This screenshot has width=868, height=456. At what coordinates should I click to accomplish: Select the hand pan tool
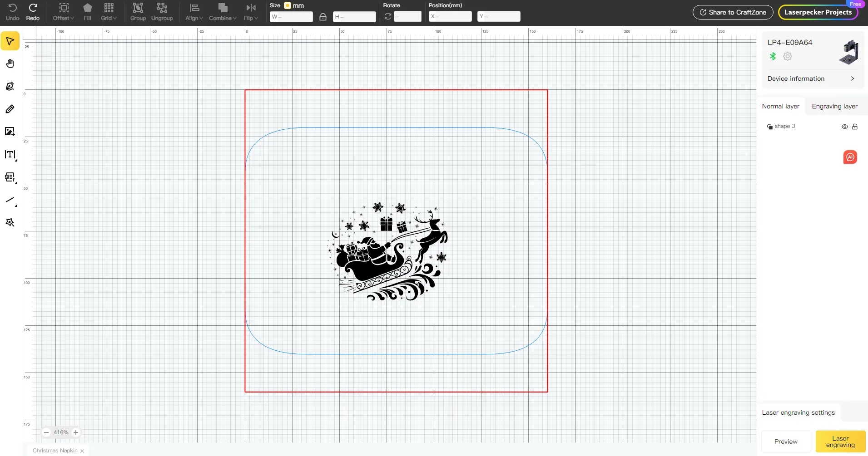(10, 64)
